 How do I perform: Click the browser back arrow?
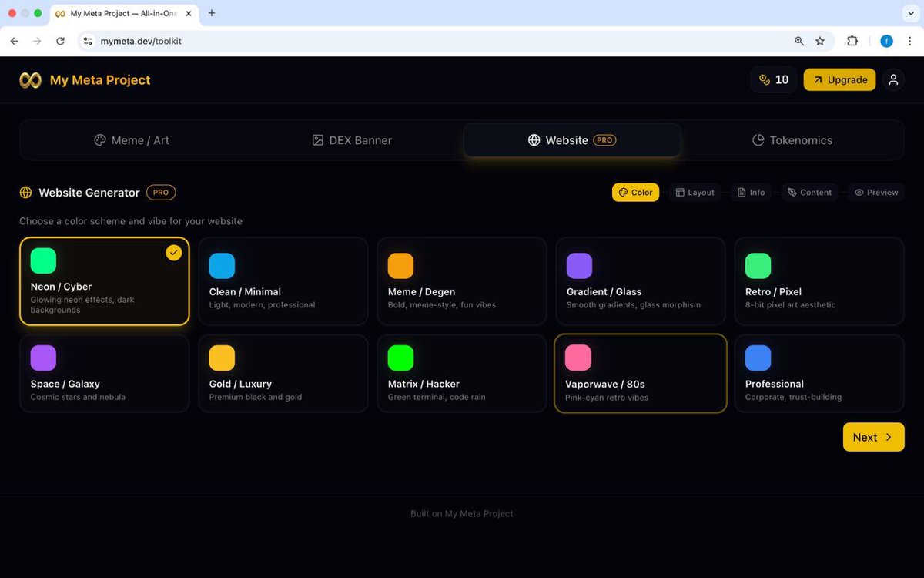click(14, 41)
